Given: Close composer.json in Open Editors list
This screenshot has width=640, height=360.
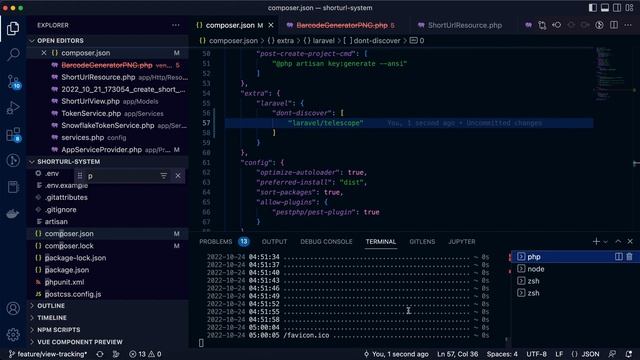Looking at the screenshot, I should click(x=44, y=53).
